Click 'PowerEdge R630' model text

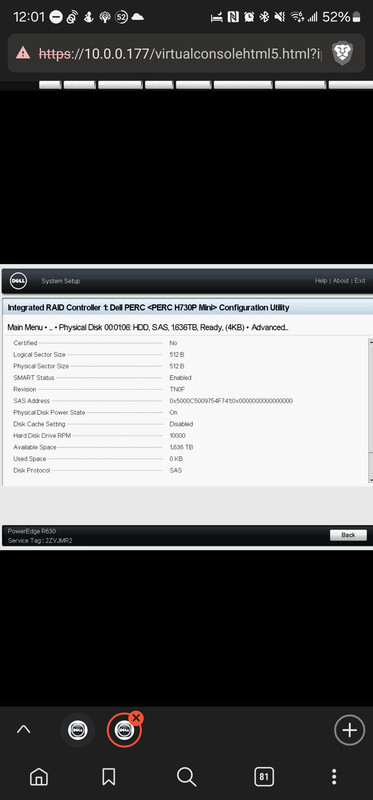(32, 531)
